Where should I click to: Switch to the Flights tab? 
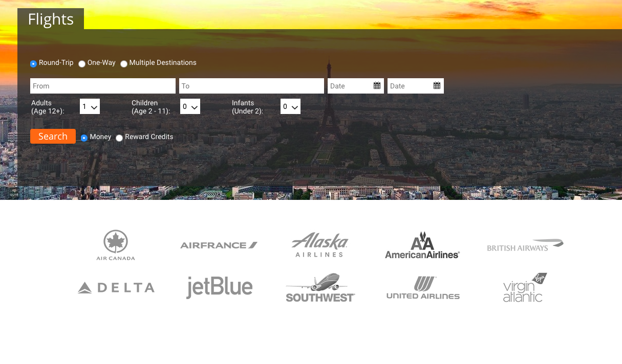pos(51,19)
